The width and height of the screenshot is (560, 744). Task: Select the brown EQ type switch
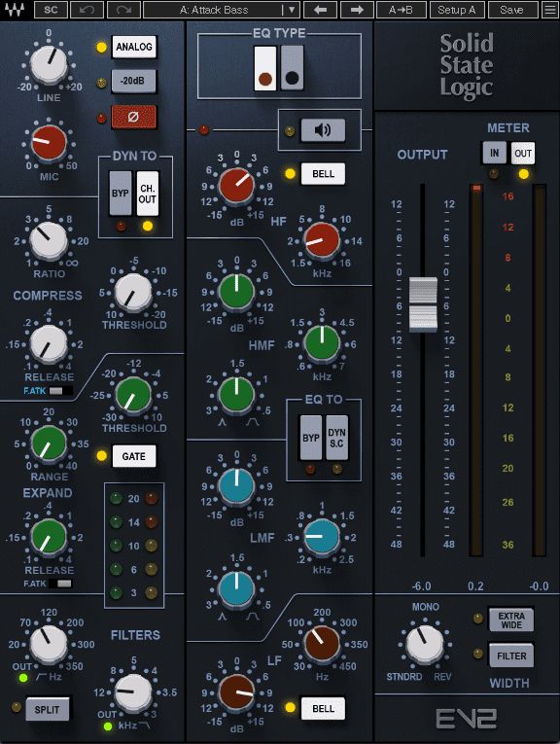[265, 68]
